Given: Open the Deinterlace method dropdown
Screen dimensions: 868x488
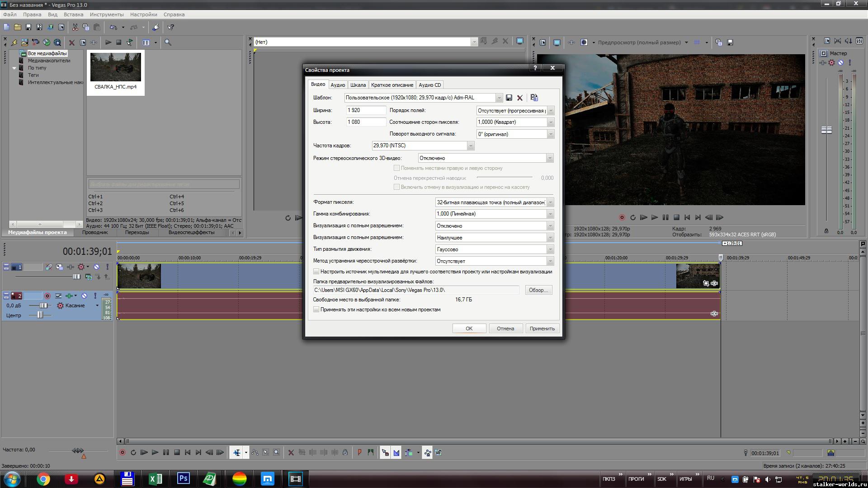Looking at the screenshot, I should tap(550, 261).
